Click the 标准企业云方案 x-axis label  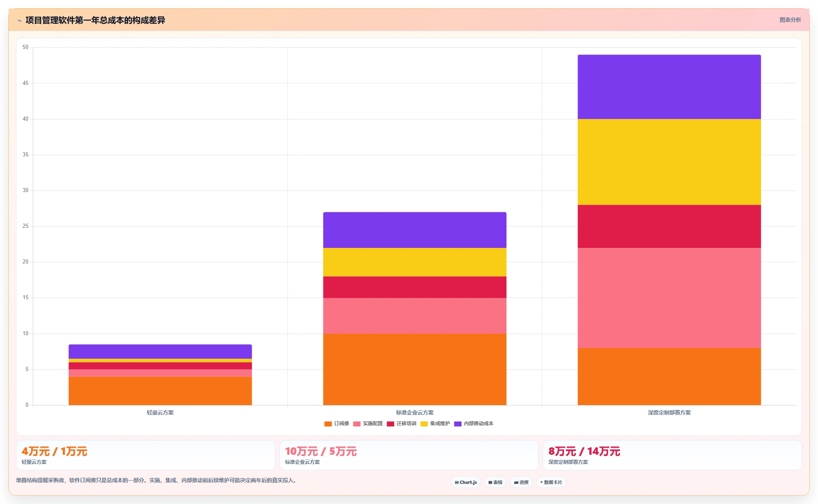[415, 412]
